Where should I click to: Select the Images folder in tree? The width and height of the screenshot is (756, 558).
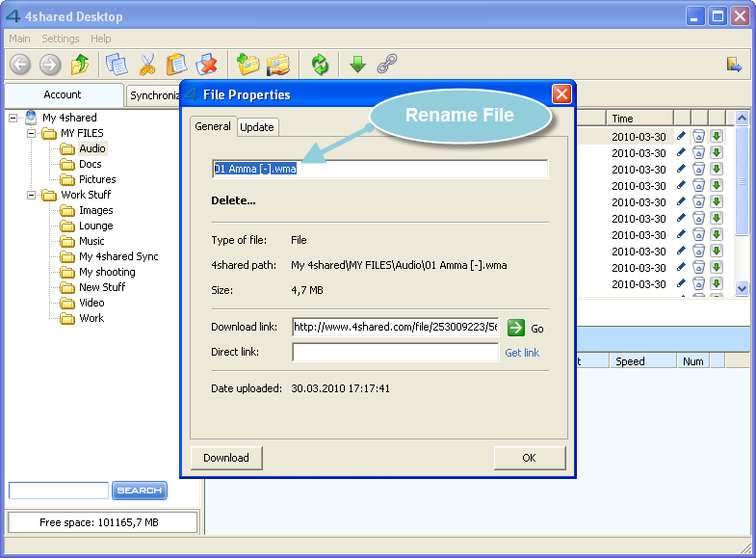tap(96, 210)
